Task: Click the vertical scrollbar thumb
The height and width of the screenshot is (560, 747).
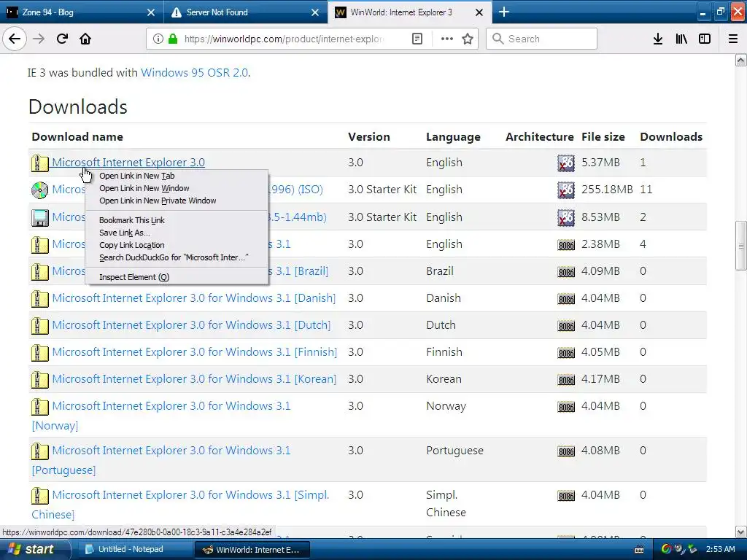Action: [x=741, y=246]
